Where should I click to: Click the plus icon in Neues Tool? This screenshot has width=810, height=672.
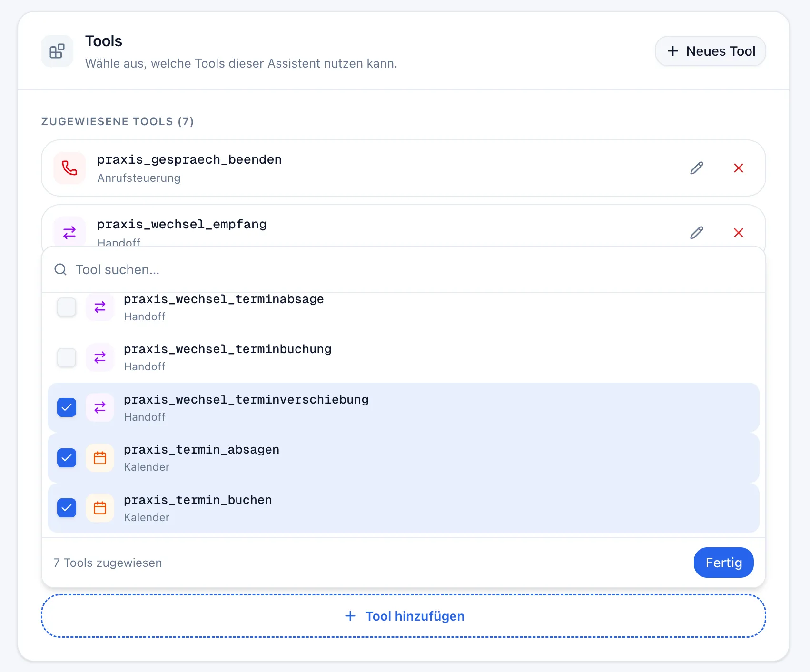[672, 51]
